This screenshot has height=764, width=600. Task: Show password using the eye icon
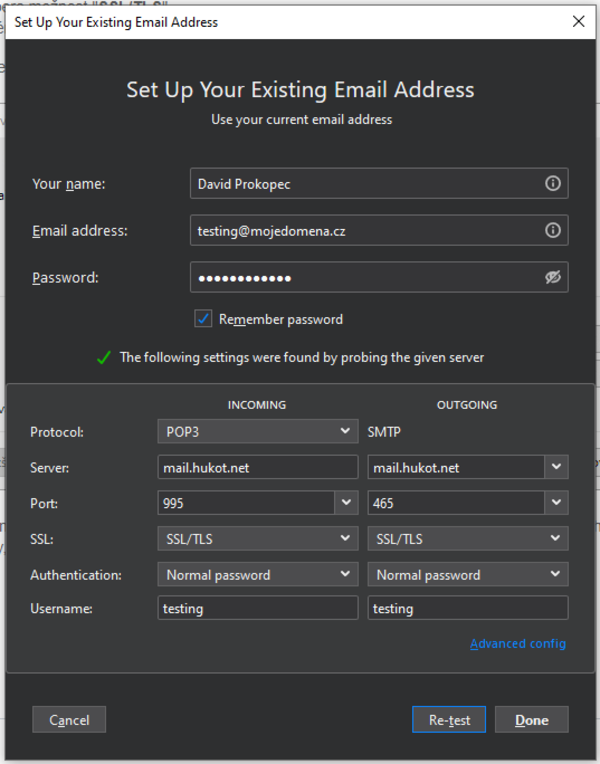point(553,278)
